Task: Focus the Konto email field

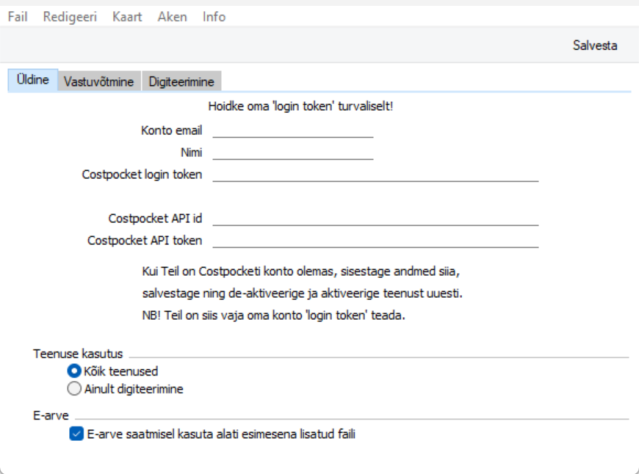Action: coord(293,131)
